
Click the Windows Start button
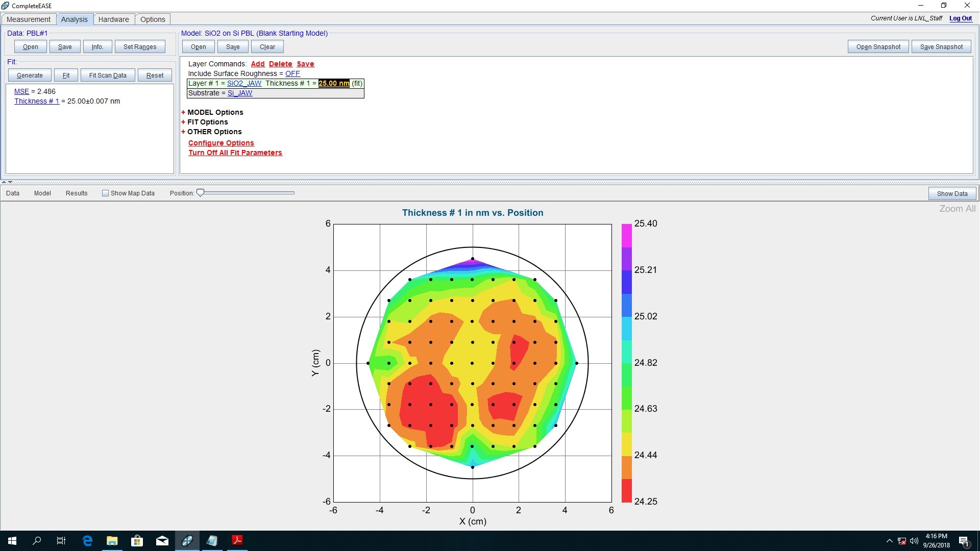point(12,541)
